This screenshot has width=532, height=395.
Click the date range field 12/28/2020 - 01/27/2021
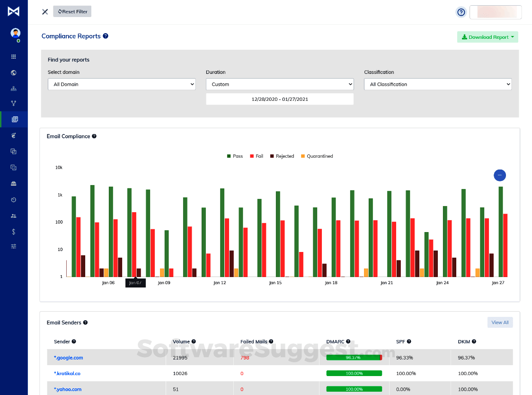[280, 99]
